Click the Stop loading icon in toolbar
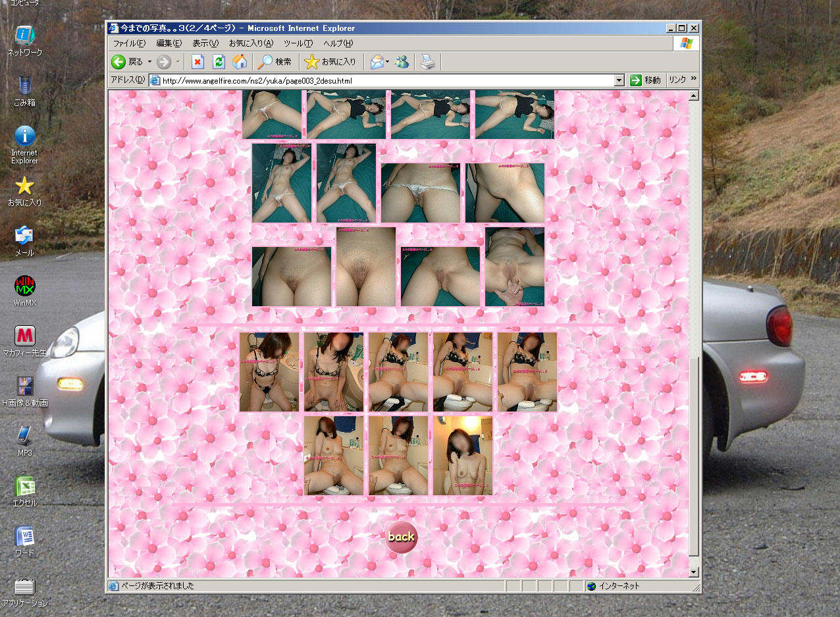 coord(197,62)
